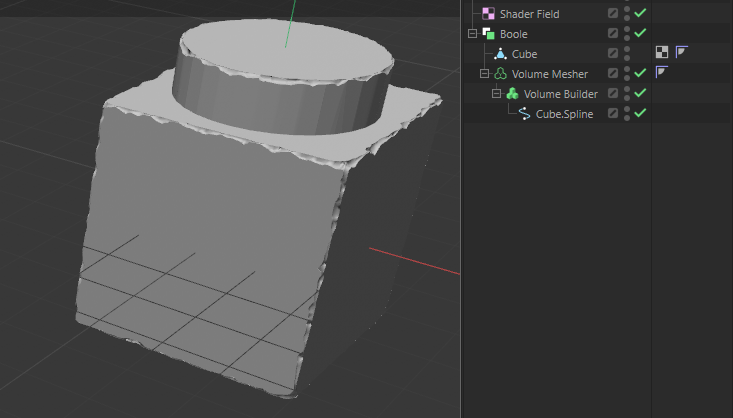This screenshot has height=418, width=733.
Task: Select the Volume Mesher object name
Action: pos(549,74)
